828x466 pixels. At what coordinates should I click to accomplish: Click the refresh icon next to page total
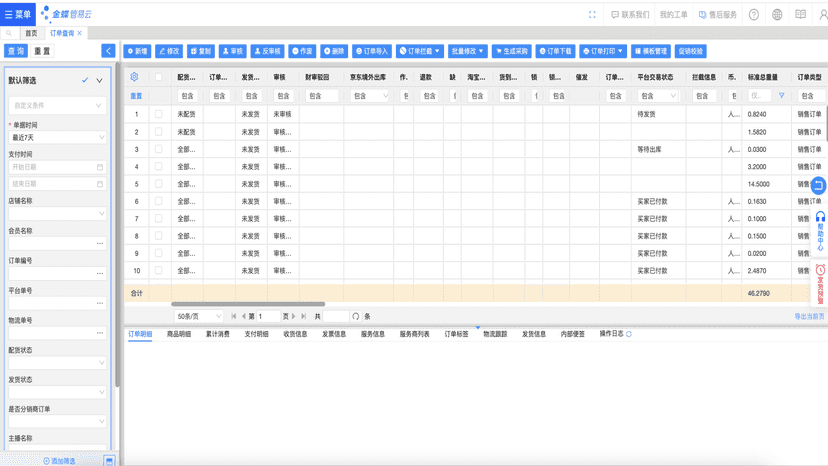coord(355,316)
